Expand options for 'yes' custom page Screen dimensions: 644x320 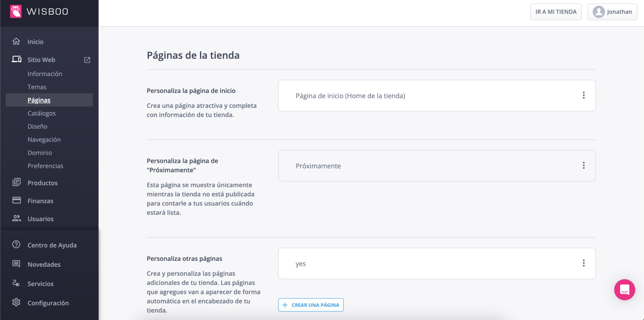click(583, 263)
